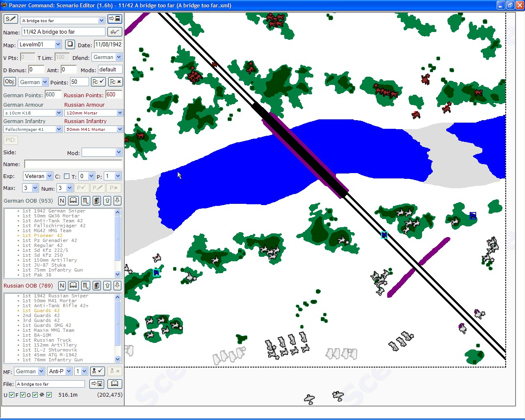Select '1st JU-87 Stuka' in German OOB
525x420 pixels.
pyautogui.click(x=44, y=265)
